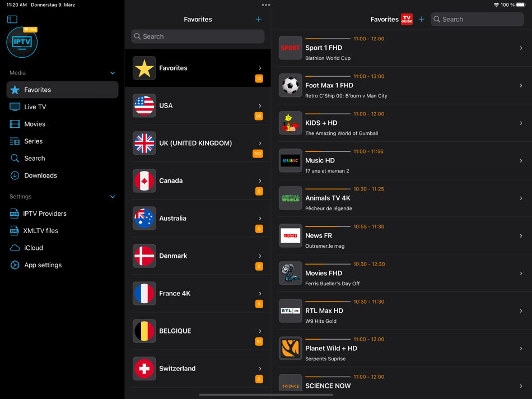Open the Music HD channel
Viewport: 532px width, 399px height.
coord(402,161)
